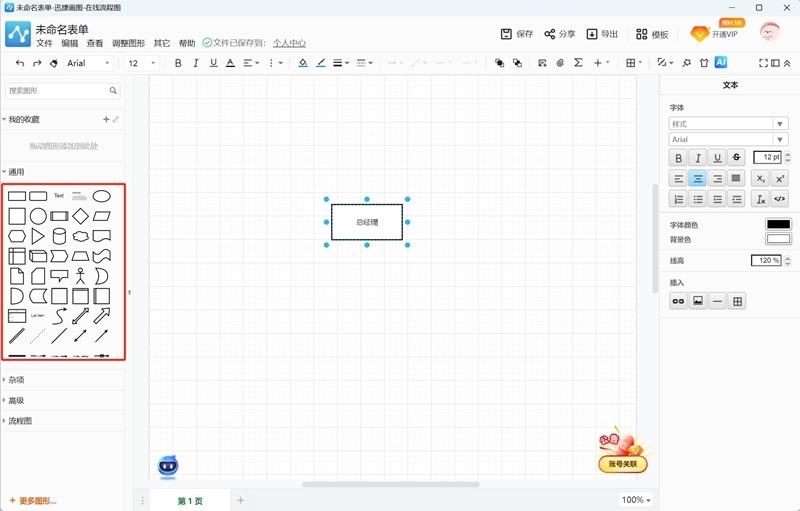Select the cylinder shape in palette
Viewport: 800px width, 511px height.
(59, 236)
